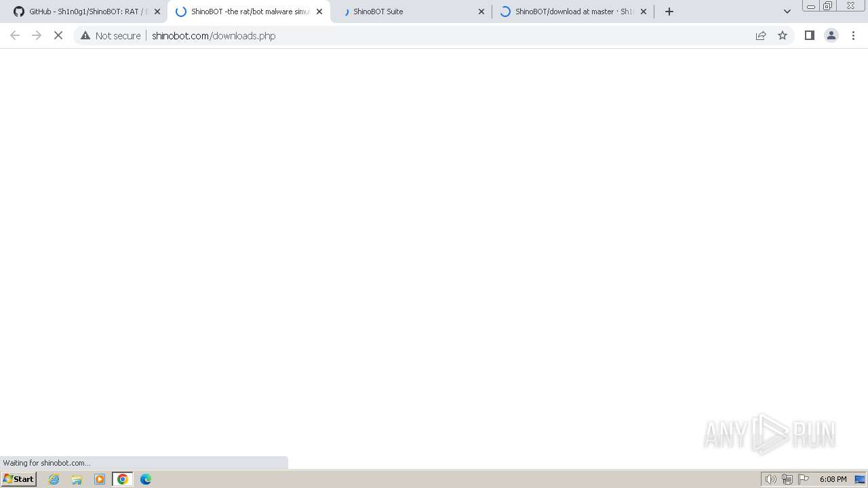
Task: Stop loading the current page
Action: point(58,35)
